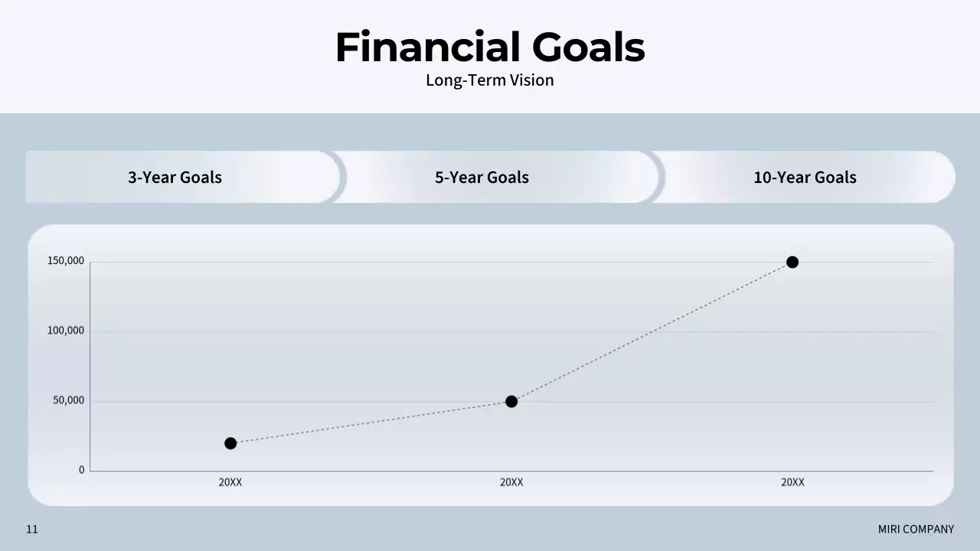This screenshot has height=551, width=980.
Task: Select the 150,000 y-axis label
Action: click(66, 261)
